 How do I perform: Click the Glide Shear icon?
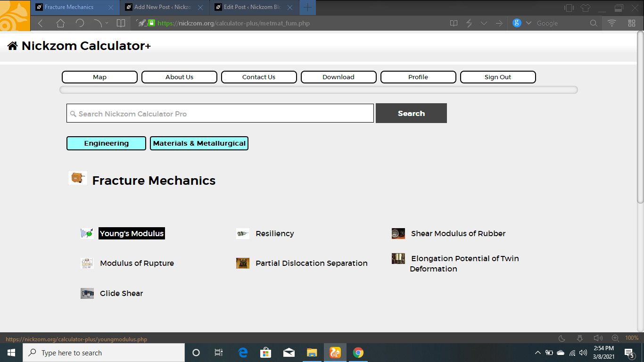click(87, 293)
